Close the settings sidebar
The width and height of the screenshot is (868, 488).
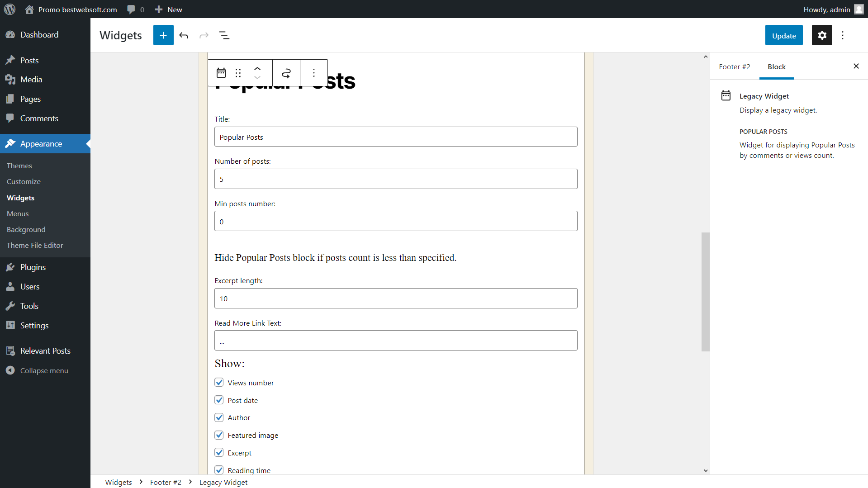click(x=856, y=66)
